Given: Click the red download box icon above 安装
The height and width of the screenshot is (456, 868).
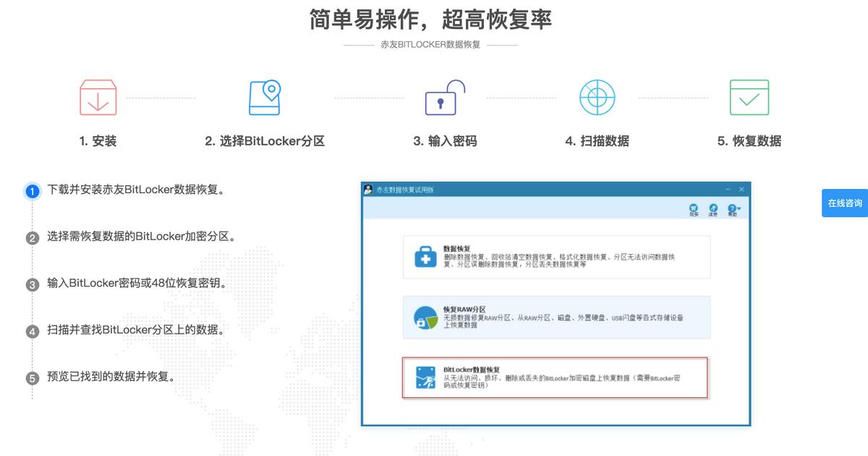Looking at the screenshot, I should [x=98, y=96].
